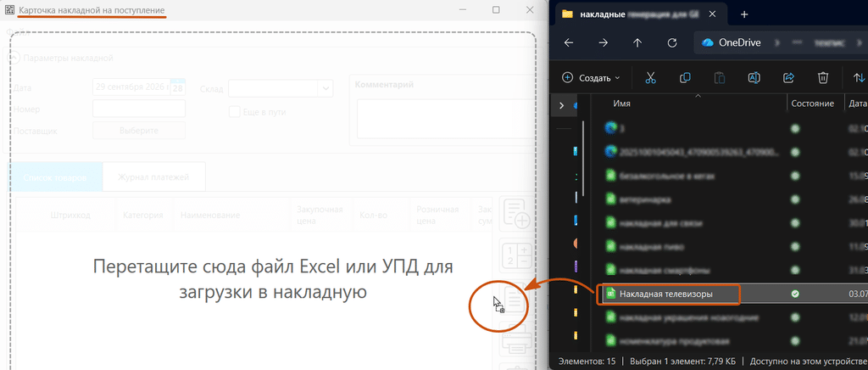The height and width of the screenshot is (370, 868).
Task: Switch to the Журнал платежей tab
Action: click(153, 177)
